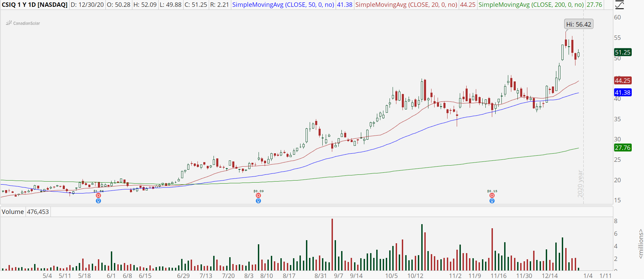
Task: Click the Hi: 56.42 price bubble
Action: [579, 24]
